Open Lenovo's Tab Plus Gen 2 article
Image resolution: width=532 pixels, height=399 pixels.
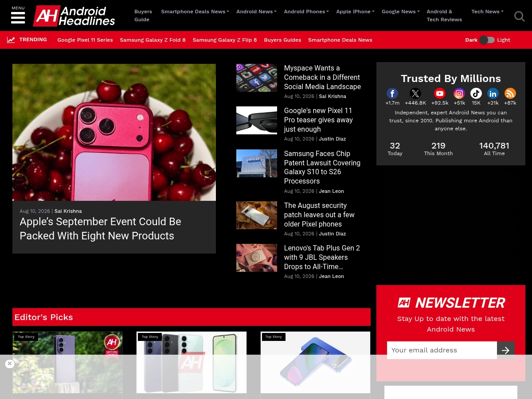click(322, 257)
